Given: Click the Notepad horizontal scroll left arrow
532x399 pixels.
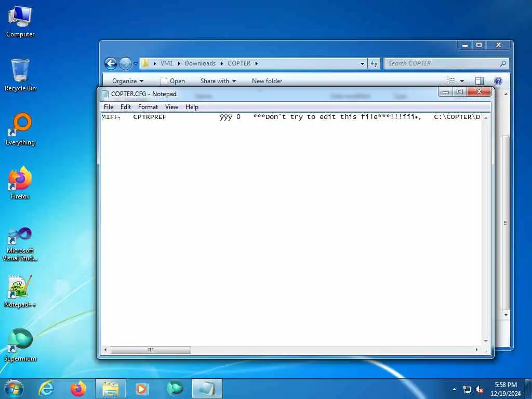Looking at the screenshot, I should pyautogui.click(x=105, y=350).
